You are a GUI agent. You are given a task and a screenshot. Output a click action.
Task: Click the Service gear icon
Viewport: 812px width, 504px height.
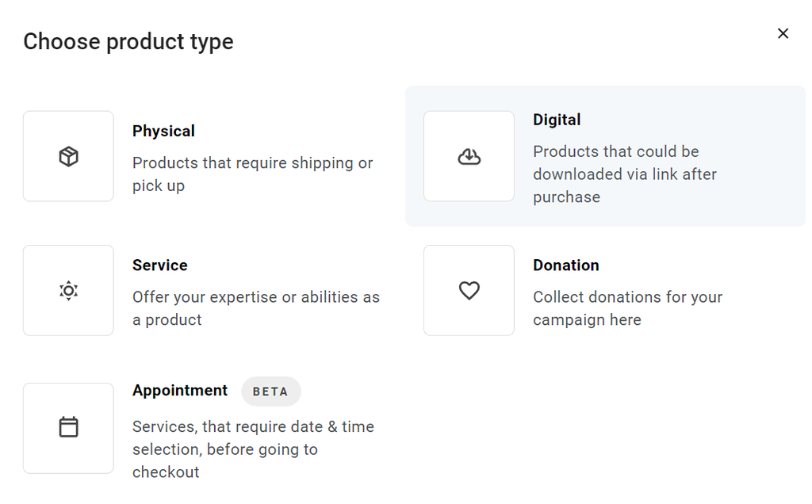(x=69, y=291)
